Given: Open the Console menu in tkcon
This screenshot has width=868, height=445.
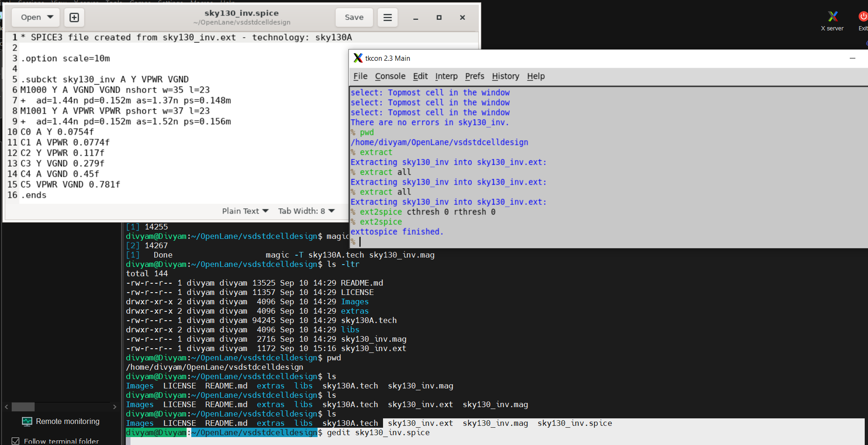Looking at the screenshot, I should 390,76.
